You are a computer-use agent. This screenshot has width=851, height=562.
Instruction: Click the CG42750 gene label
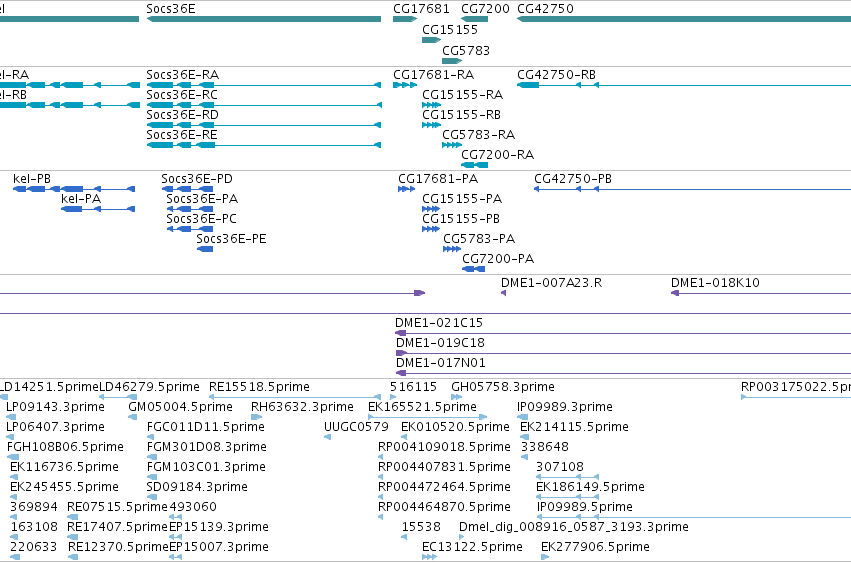(x=545, y=9)
